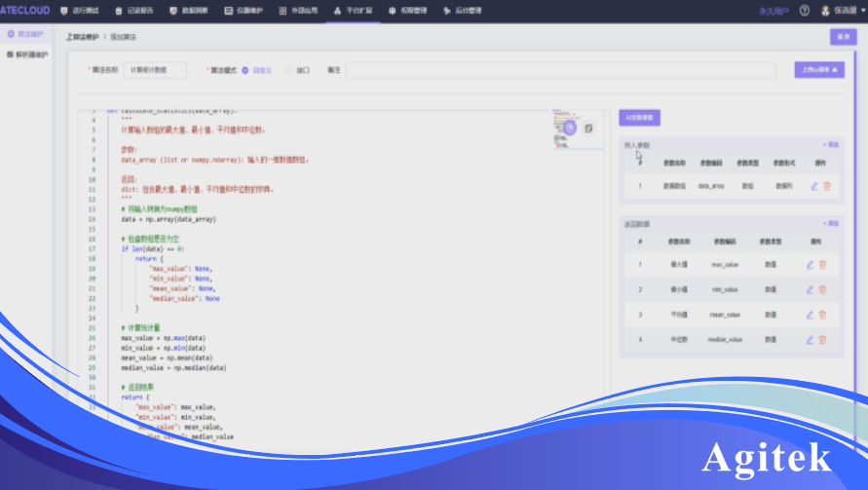Click the copy code icon in editor

pyautogui.click(x=587, y=128)
